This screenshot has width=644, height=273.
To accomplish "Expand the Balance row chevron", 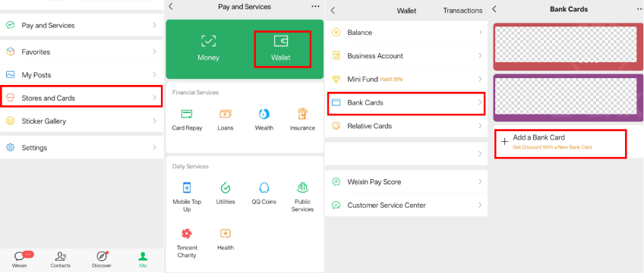I will [480, 33].
